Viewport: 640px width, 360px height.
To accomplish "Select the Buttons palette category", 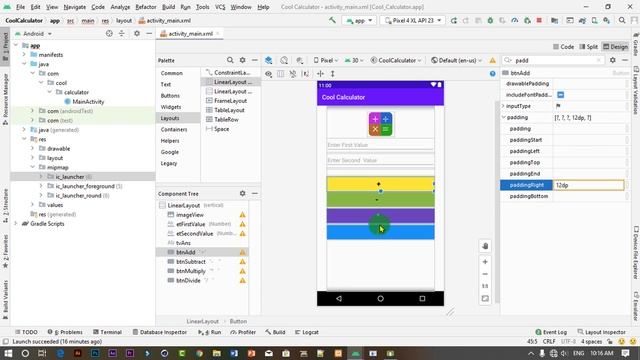I will point(170,96).
